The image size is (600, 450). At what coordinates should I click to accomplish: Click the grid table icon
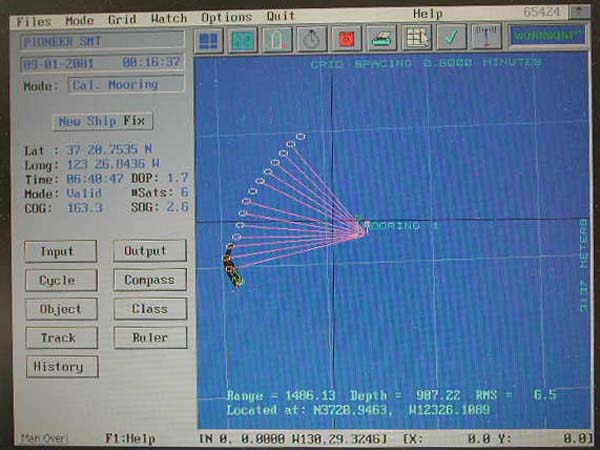coord(416,39)
